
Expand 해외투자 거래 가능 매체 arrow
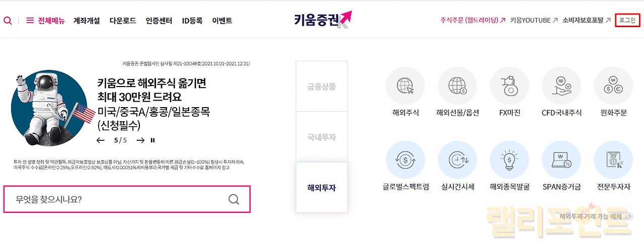click(629, 216)
